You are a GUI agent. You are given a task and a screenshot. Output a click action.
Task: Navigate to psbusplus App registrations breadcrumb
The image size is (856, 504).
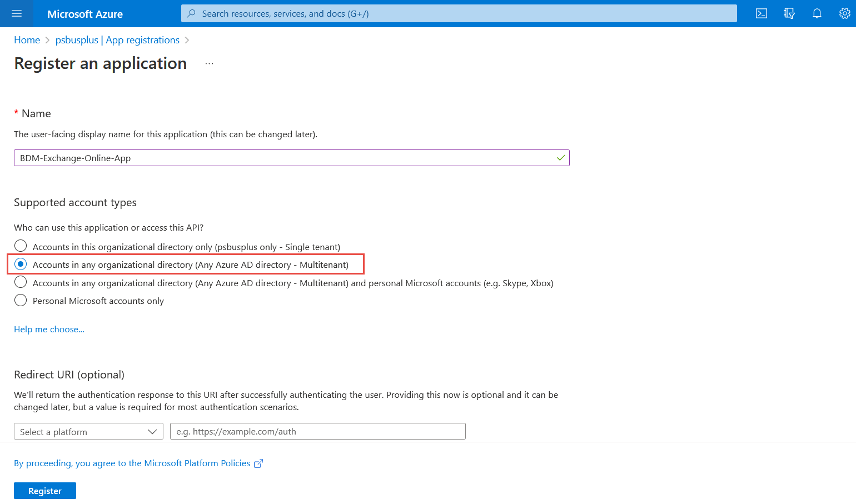point(117,40)
